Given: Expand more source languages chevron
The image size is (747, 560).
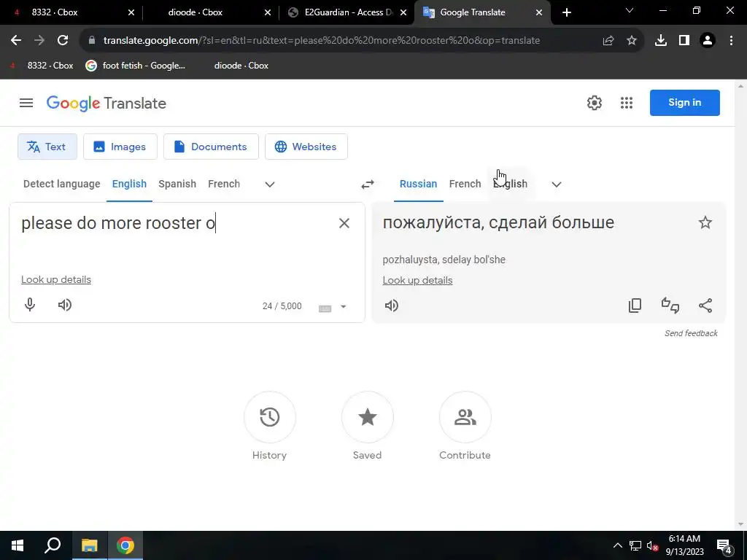Looking at the screenshot, I should [270, 184].
